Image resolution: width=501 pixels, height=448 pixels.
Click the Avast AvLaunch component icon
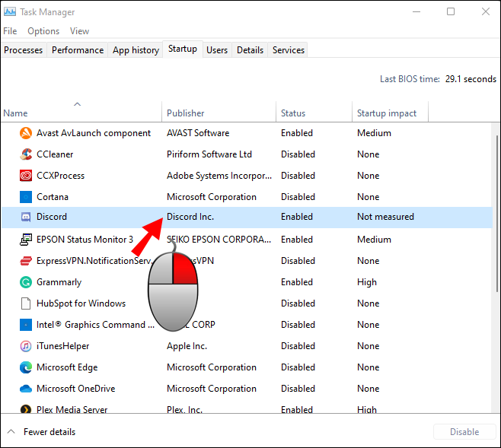(24, 133)
